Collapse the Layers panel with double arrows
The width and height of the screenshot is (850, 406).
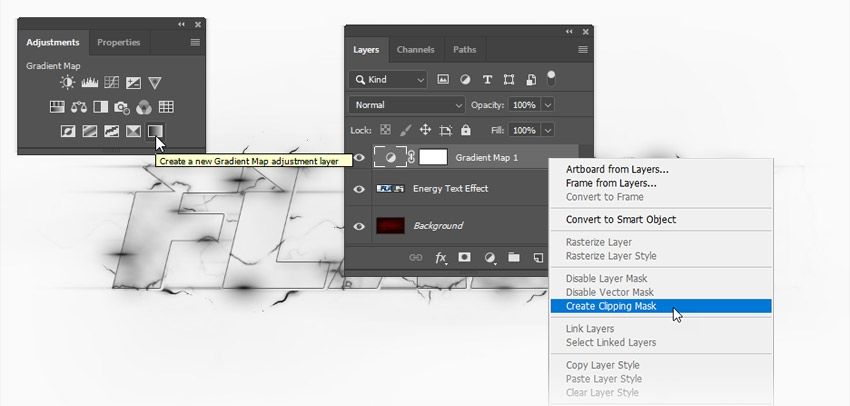pos(569,31)
